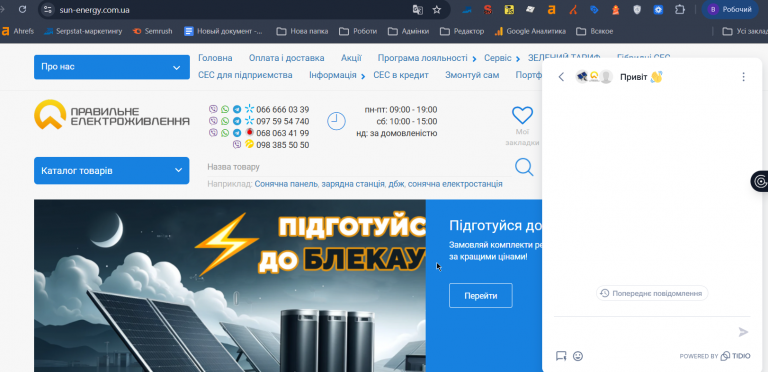768x372 pixels.
Task: Click the Telegram icon next to 097 59 54 740
Action: (x=237, y=121)
